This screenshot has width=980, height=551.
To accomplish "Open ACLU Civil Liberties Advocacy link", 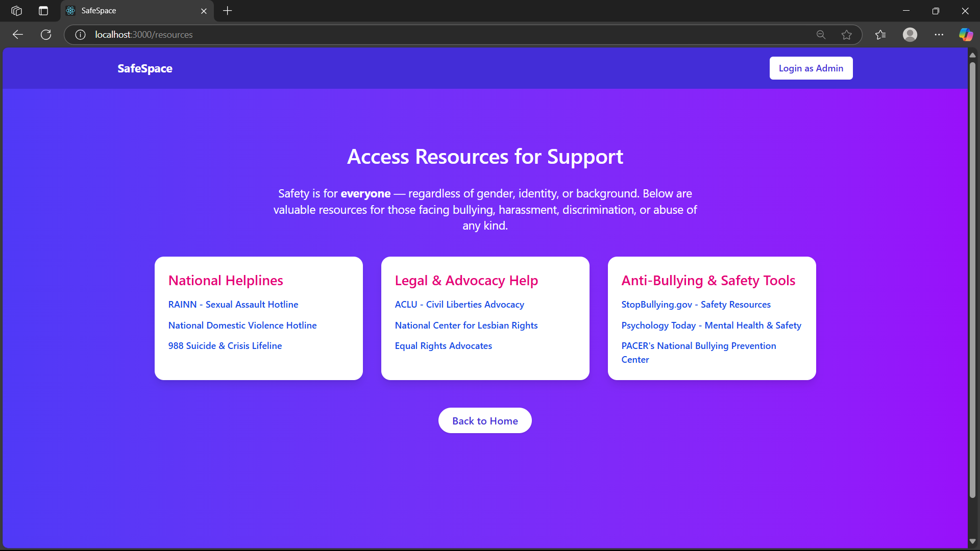I will pyautogui.click(x=459, y=305).
